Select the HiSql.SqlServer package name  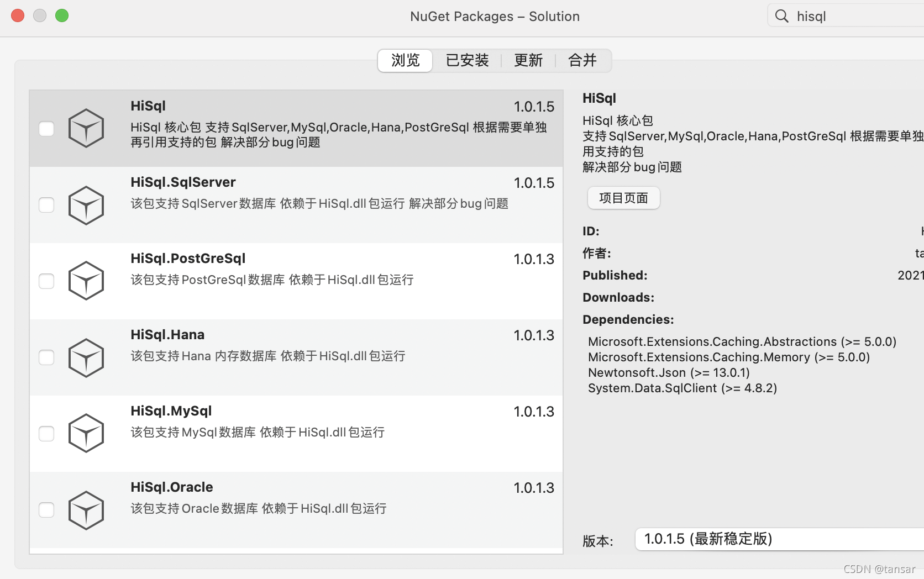[183, 182]
